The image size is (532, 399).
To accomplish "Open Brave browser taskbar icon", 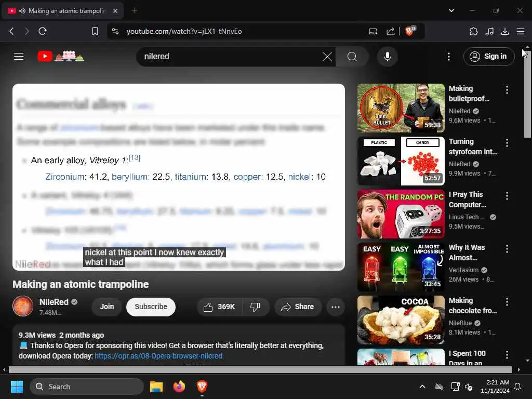I will (202, 386).
